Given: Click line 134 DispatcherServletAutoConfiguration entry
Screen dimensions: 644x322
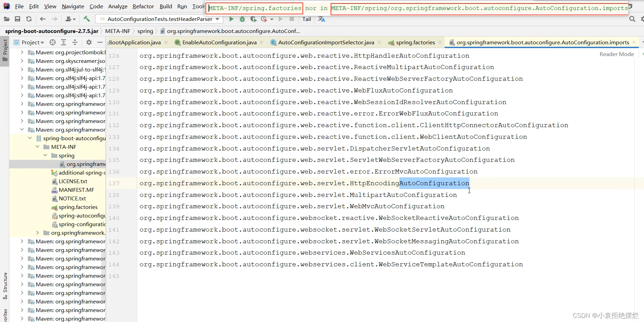Looking at the screenshot, I should click(314, 148).
